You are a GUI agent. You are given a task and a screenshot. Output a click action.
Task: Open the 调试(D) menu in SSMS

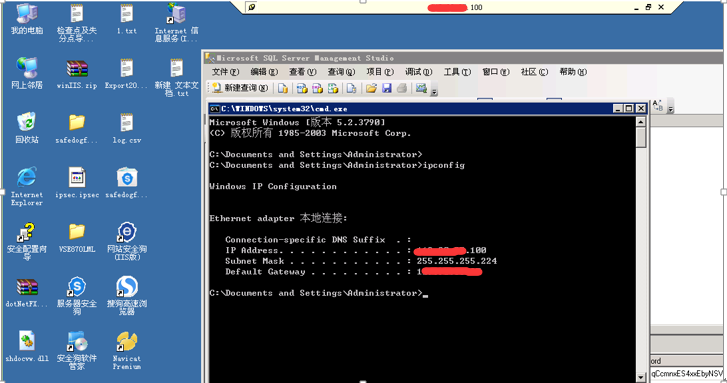[x=418, y=72]
